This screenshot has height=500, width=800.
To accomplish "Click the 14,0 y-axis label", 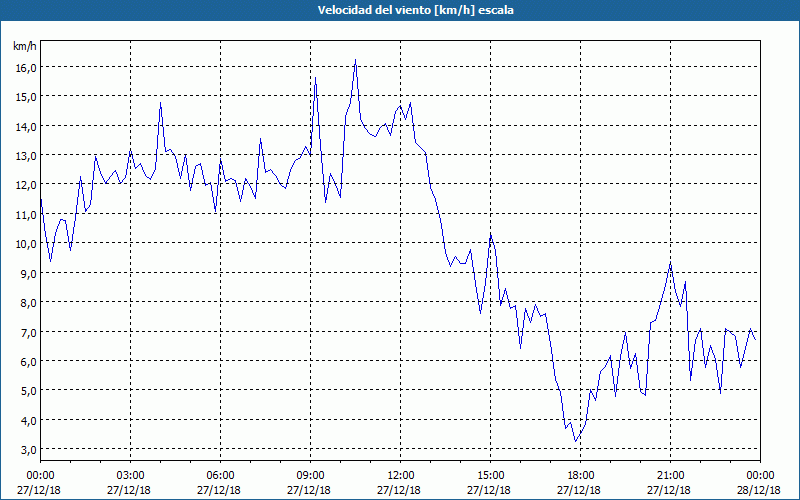I will point(24,127).
